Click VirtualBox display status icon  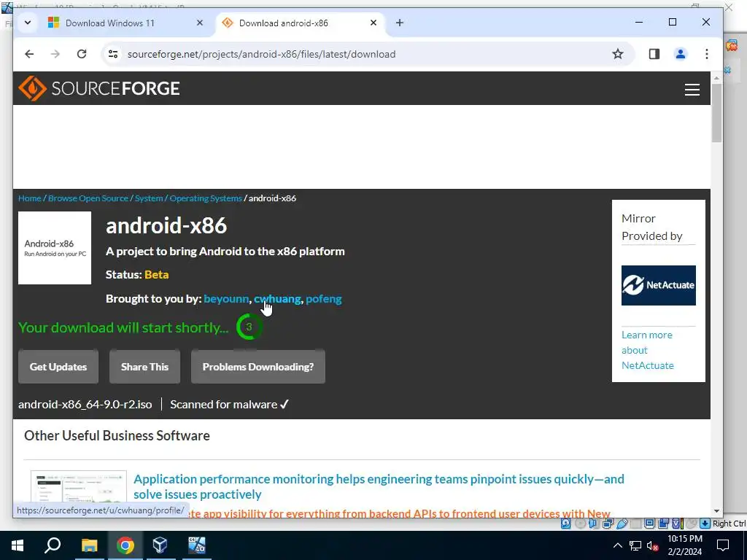click(x=649, y=524)
